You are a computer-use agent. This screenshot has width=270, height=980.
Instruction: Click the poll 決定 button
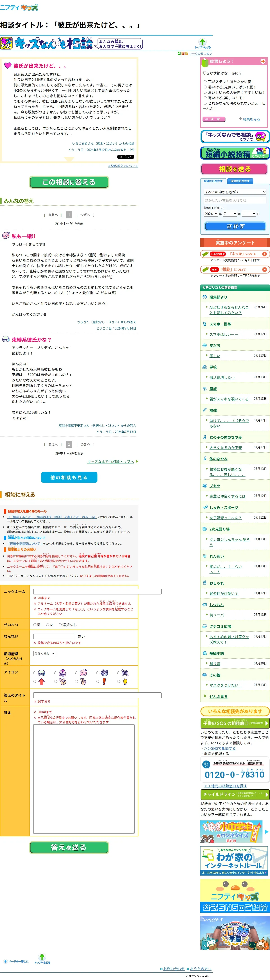coord(214,119)
